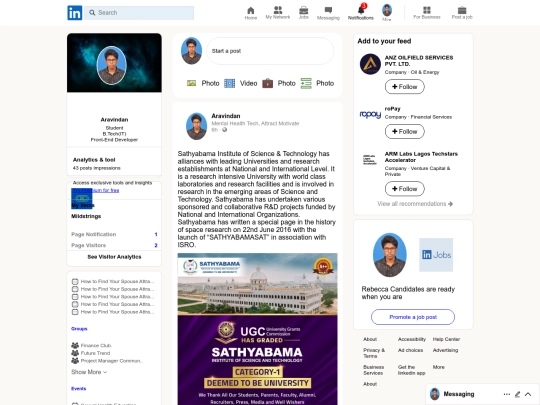Click the yellow Photo picture icon
Viewport: 540px width, 405px height.
tap(191, 83)
